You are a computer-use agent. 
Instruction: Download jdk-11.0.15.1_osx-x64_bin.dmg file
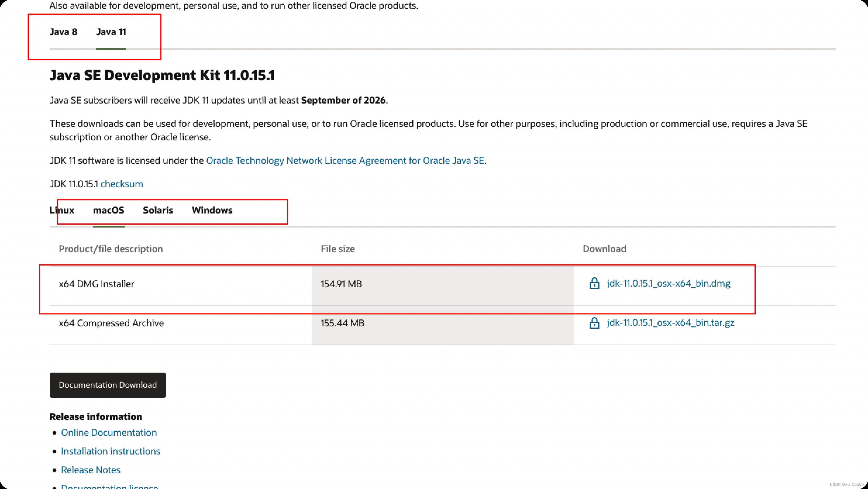tap(669, 283)
